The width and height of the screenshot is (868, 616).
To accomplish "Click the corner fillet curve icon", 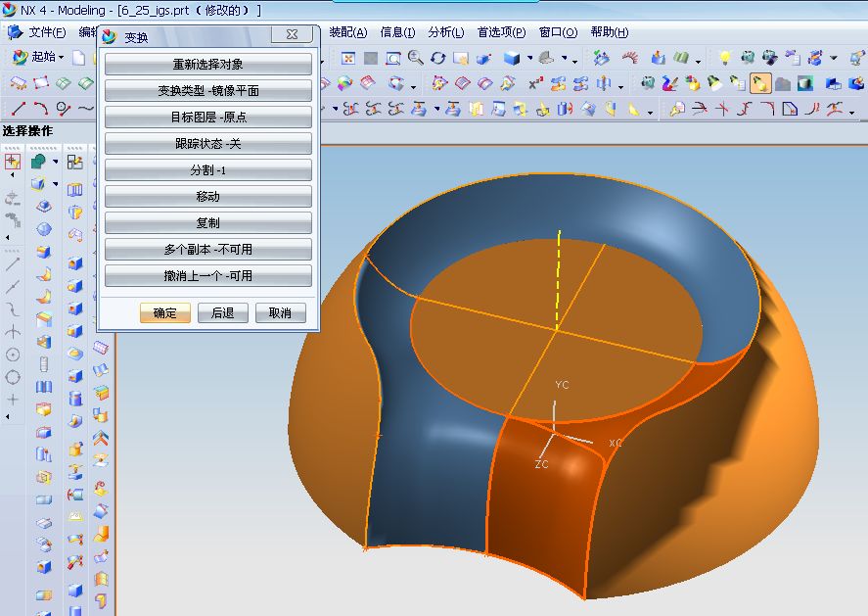I will pyautogui.click(x=767, y=109).
